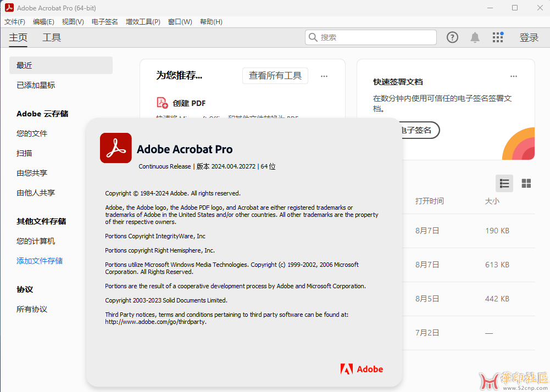Screen dimensions: 550x392
Task: Click the 登录 sign-in button
Action: 529,37
